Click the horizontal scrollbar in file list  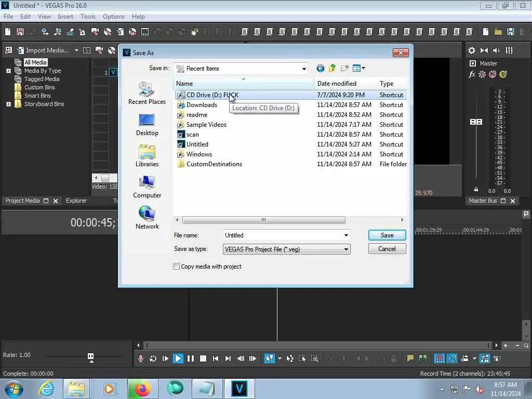[263, 220]
